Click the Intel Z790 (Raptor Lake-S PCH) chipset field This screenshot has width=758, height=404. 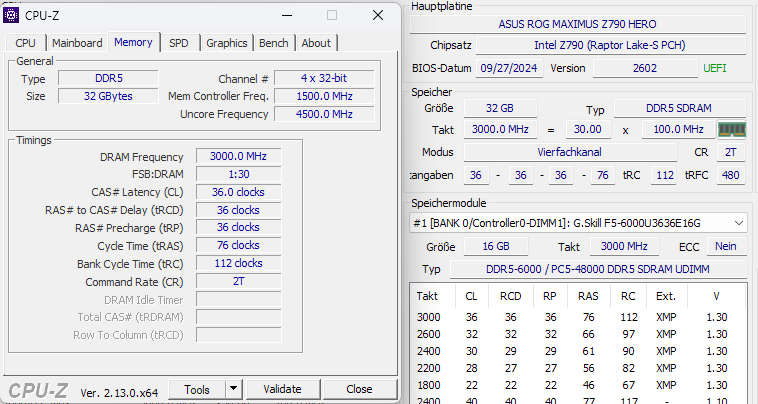pyautogui.click(x=610, y=45)
